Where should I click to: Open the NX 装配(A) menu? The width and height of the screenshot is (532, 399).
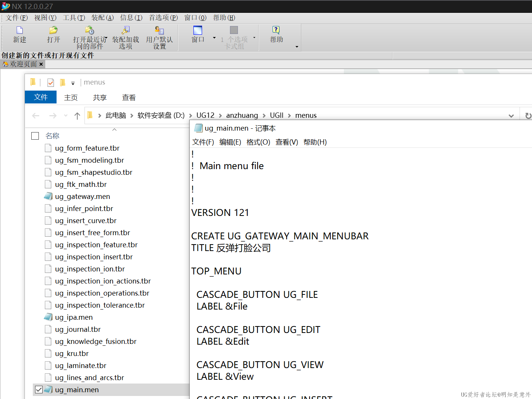click(x=103, y=18)
